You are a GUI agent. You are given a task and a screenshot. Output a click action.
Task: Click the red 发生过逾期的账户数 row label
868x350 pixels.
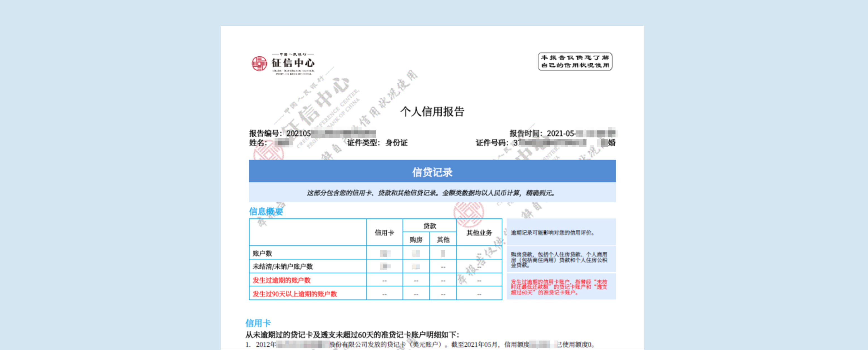tap(281, 280)
